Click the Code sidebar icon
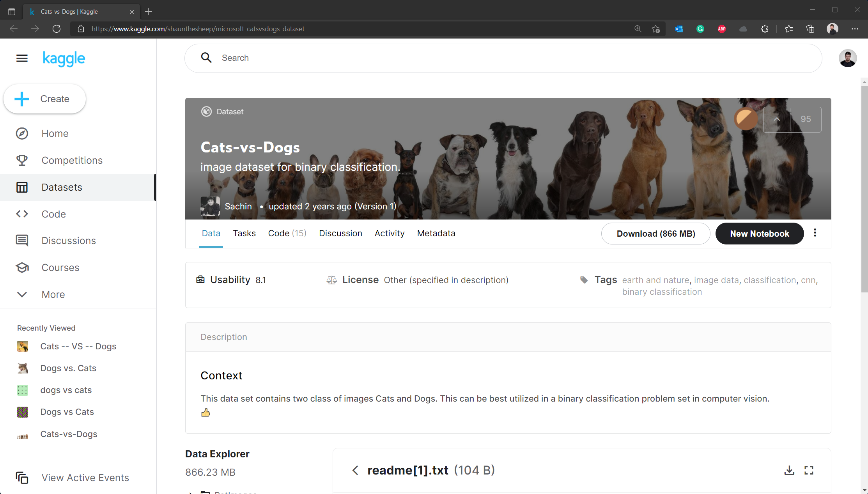The image size is (868, 494). coord(21,213)
